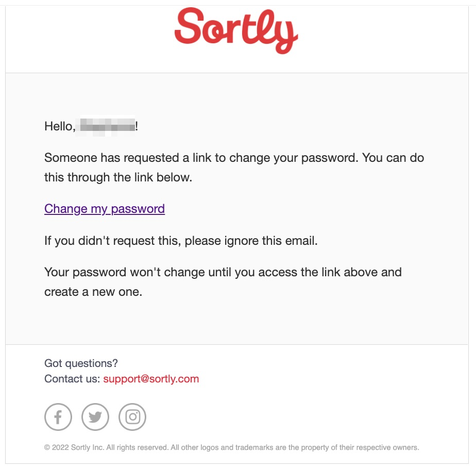Click the 'Got questions?' heading
The width and height of the screenshot is (476, 468).
tap(81, 363)
